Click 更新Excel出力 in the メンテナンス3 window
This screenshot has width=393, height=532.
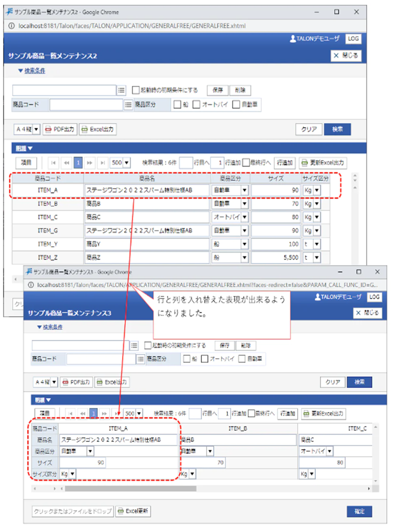[323, 413]
